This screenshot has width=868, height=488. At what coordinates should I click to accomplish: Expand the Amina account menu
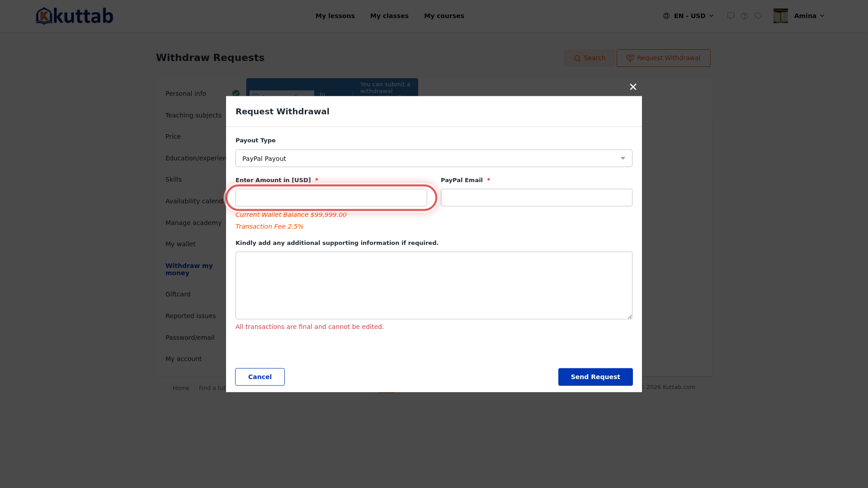click(809, 16)
